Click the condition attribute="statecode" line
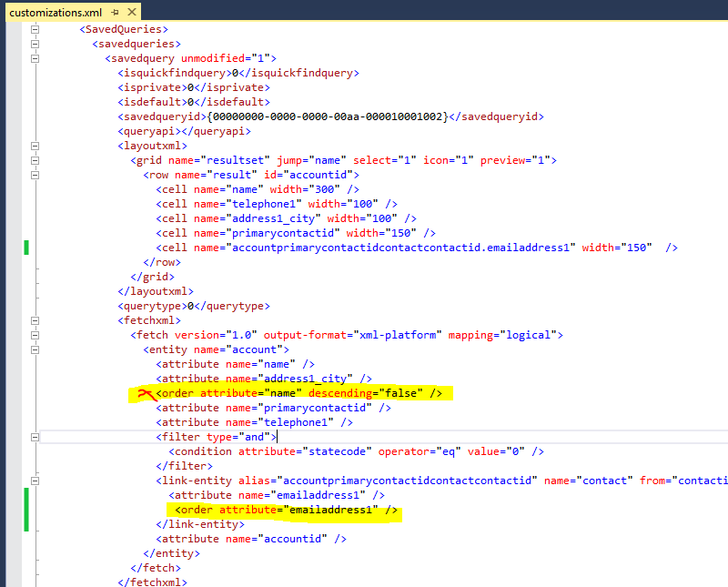 357,451
